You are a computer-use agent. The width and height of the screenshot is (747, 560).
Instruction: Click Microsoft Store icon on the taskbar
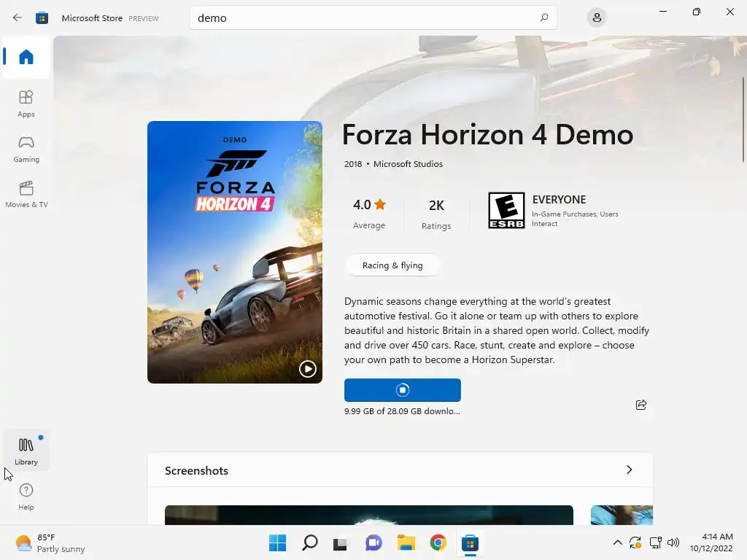[x=470, y=542]
